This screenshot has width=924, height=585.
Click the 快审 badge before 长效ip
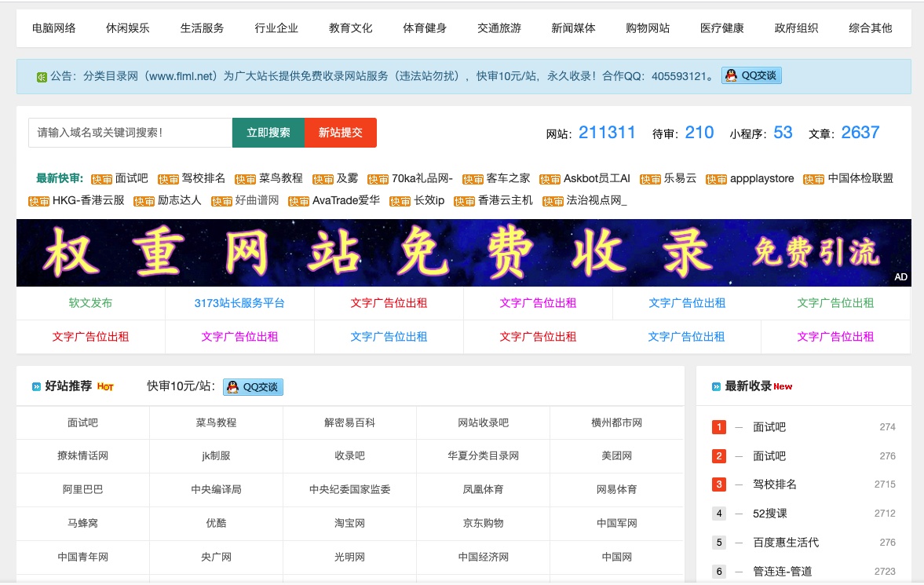[x=400, y=202]
